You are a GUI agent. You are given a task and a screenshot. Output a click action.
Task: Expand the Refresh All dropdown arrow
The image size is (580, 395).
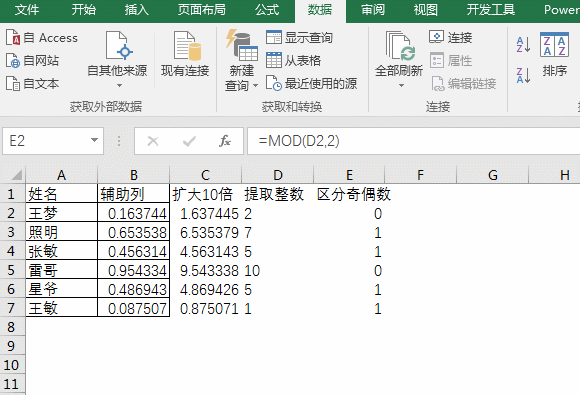pyautogui.click(x=401, y=86)
